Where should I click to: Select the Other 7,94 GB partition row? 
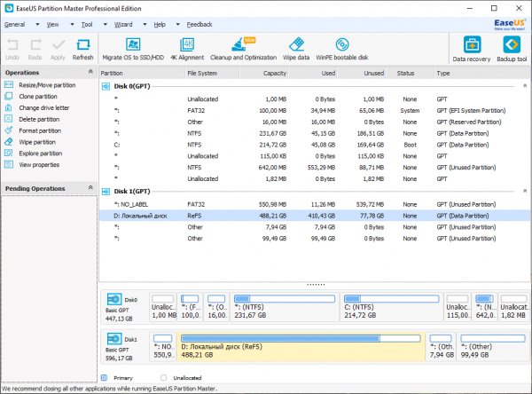click(x=315, y=227)
